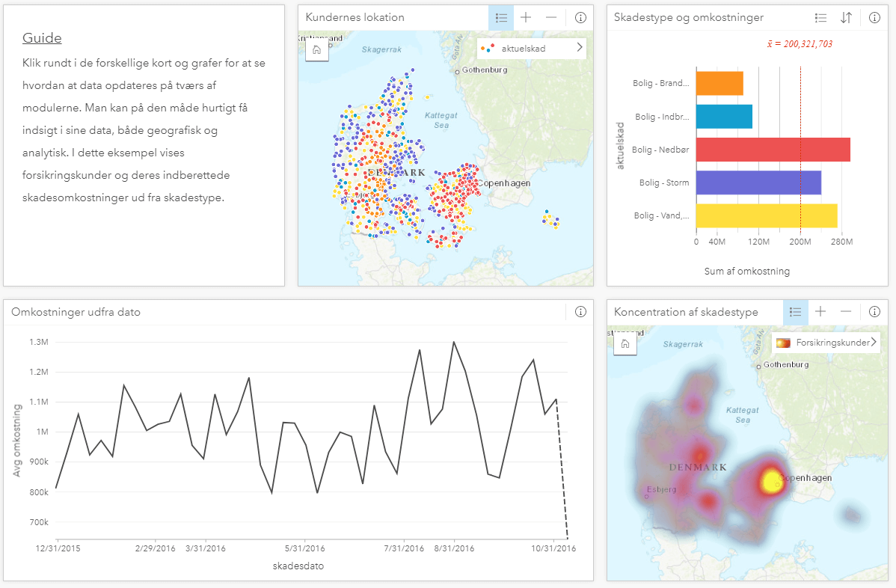Screen dimensions: 896x588
Task: Zoom out on Kundernes lokation map
Action: pyautogui.click(x=551, y=18)
